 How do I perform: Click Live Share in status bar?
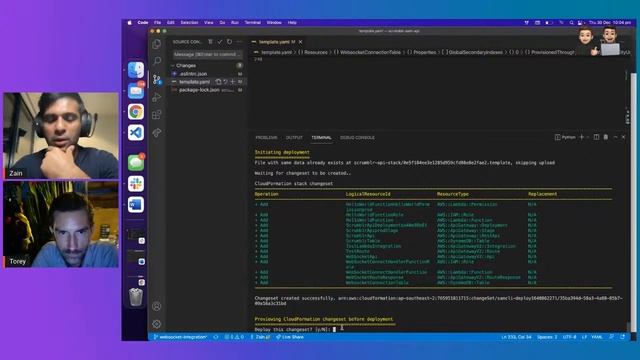290,337
